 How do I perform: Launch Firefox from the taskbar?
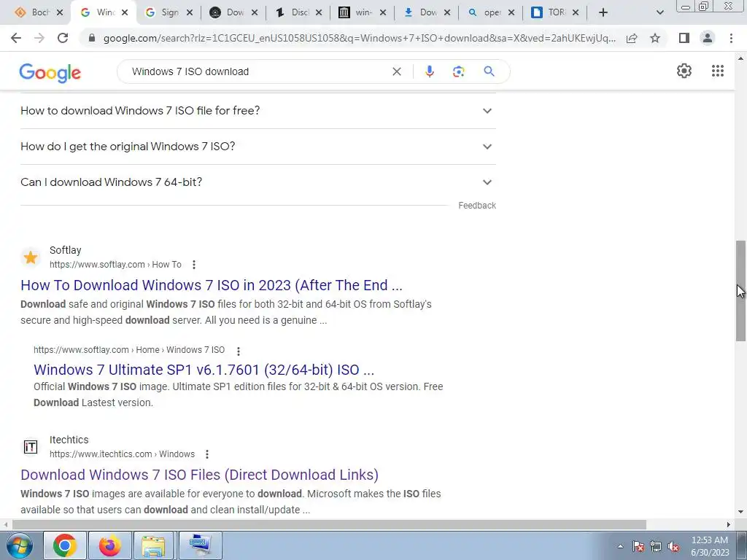coord(109,545)
